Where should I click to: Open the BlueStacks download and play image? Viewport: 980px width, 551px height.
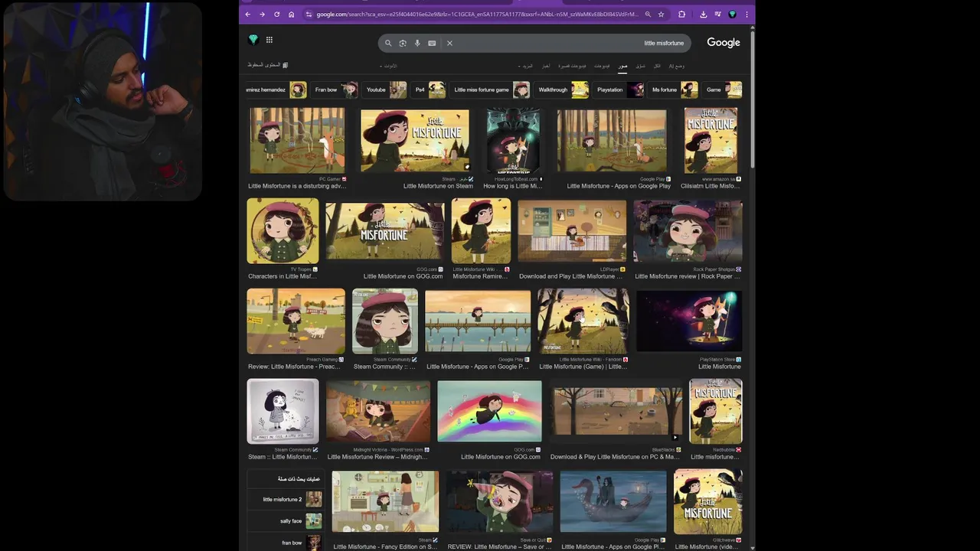tap(617, 412)
